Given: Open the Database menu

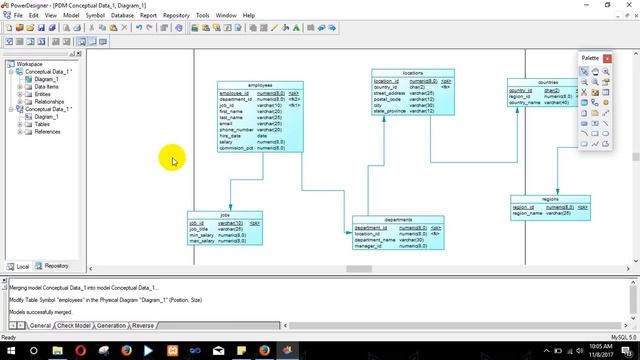Looking at the screenshot, I should (x=122, y=16).
